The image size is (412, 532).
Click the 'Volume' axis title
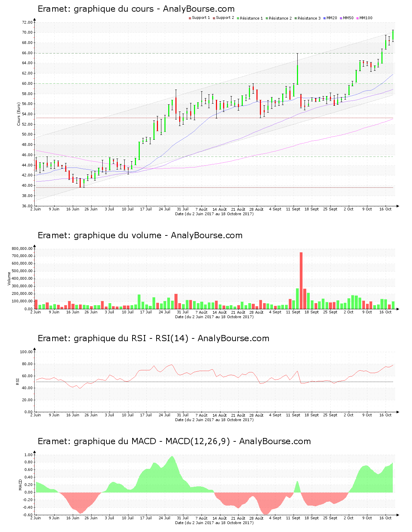pos(9,278)
